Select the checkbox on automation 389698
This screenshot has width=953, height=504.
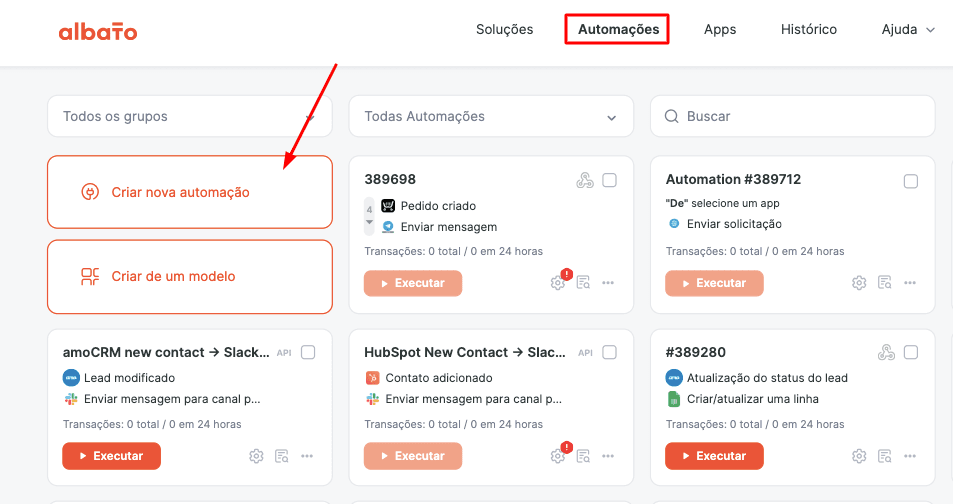(610, 180)
